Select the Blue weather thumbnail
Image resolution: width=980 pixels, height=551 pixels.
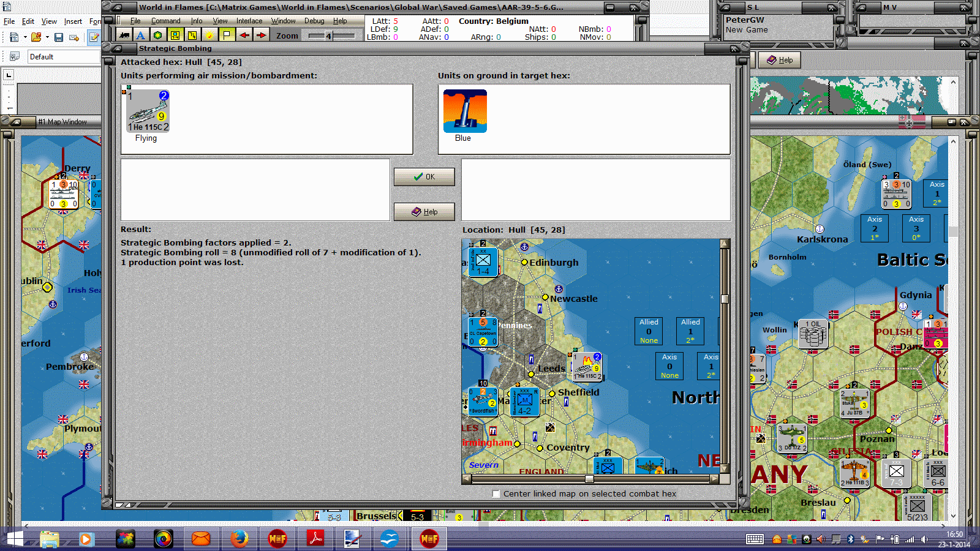pyautogui.click(x=465, y=111)
